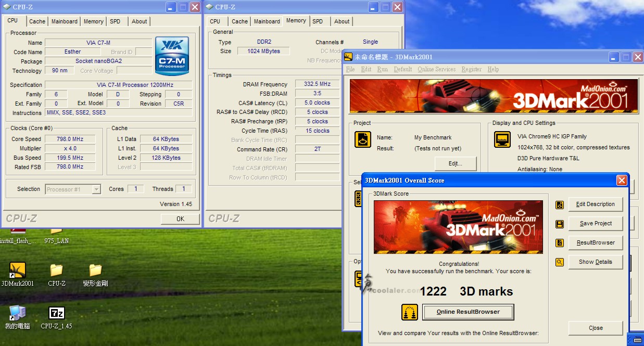This screenshot has width=644, height=346.
Task: Switch to SPD tab in the right CPU-Z window
Action: [318, 21]
